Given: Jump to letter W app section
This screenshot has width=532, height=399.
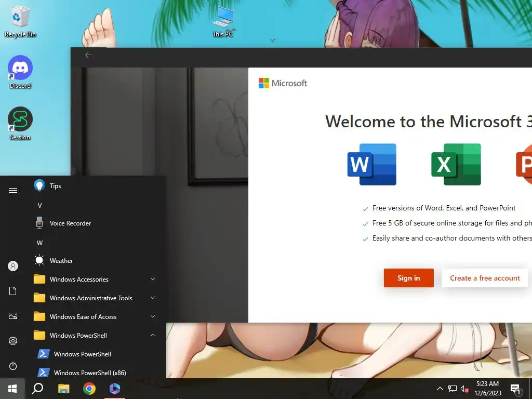Looking at the screenshot, I should pyautogui.click(x=39, y=243).
